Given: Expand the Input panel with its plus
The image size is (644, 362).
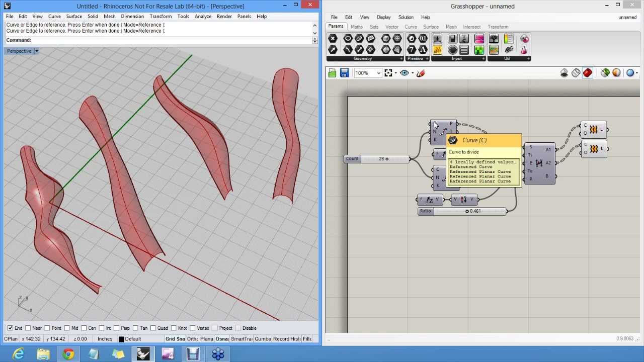Looking at the screenshot, I should [484, 59].
